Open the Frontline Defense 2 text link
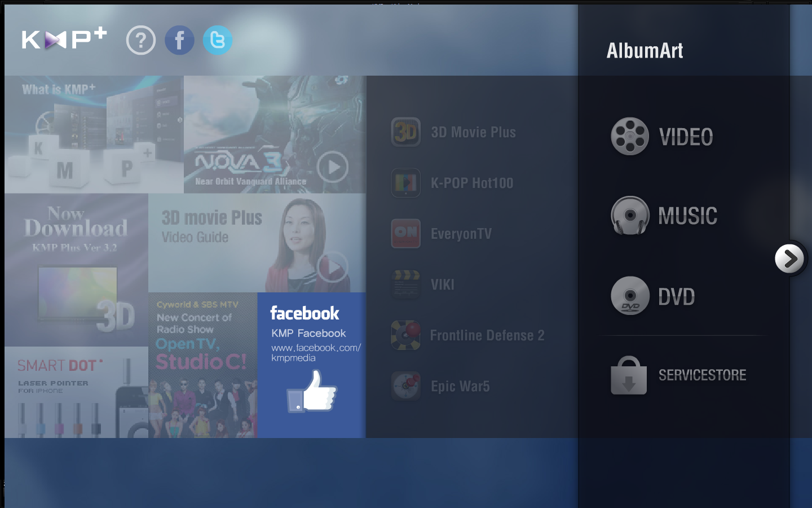The image size is (812, 508). [x=487, y=335]
